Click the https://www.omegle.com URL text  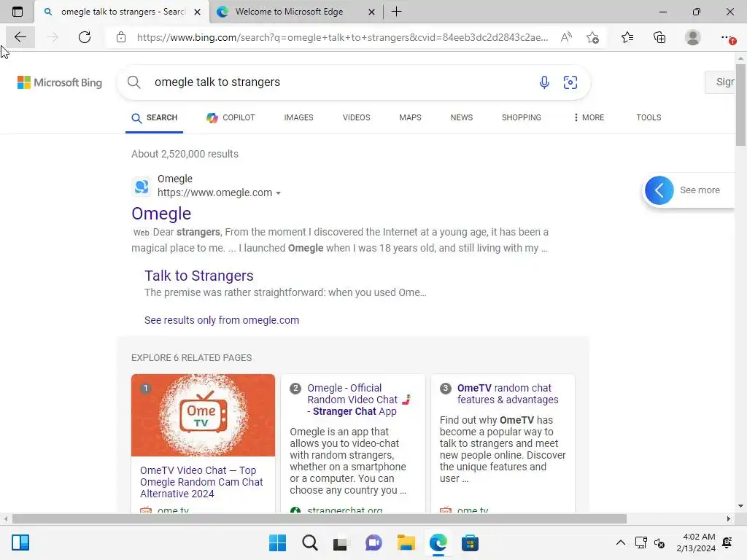[x=215, y=192]
